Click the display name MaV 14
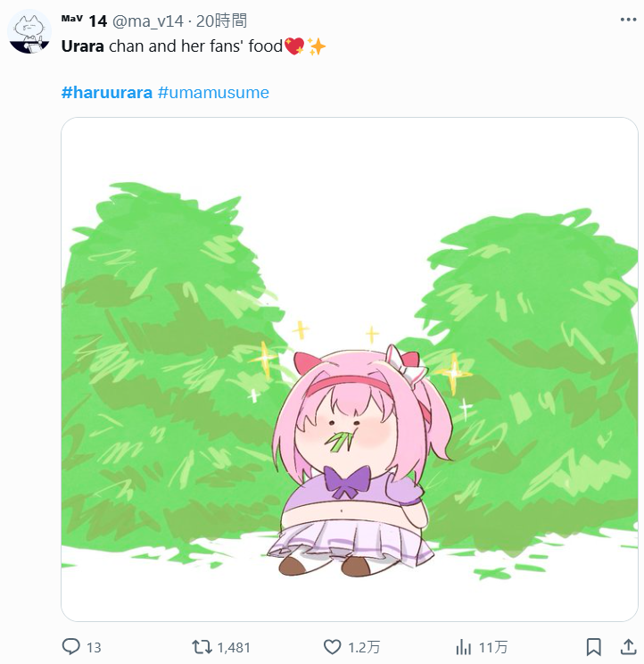 [84, 21]
